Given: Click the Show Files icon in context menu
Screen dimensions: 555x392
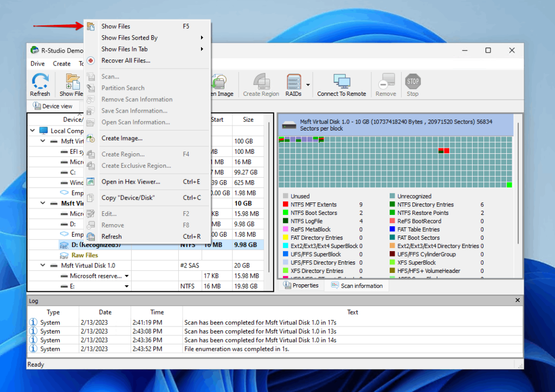Looking at the screenshot, I should (91, 27).
